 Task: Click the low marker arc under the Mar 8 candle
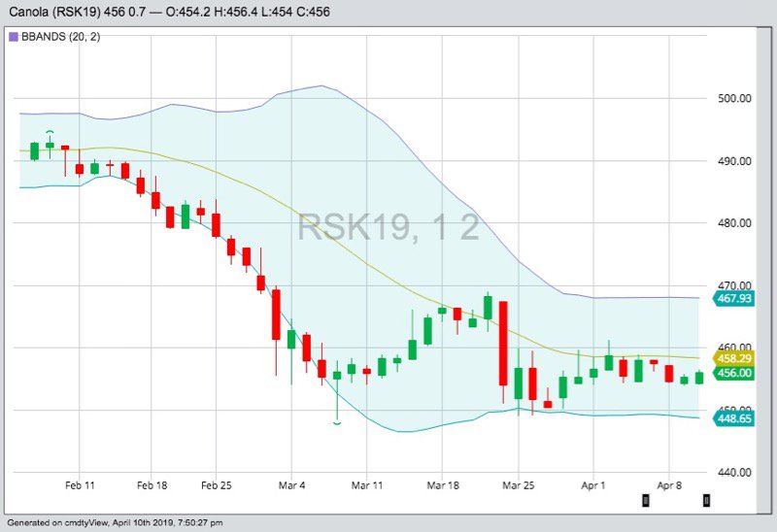pyautogui.click(x=337, y=423)
